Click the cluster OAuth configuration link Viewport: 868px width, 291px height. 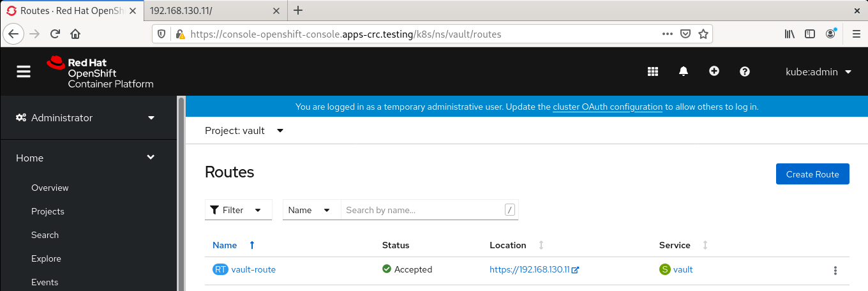click(x=608, y=107)
